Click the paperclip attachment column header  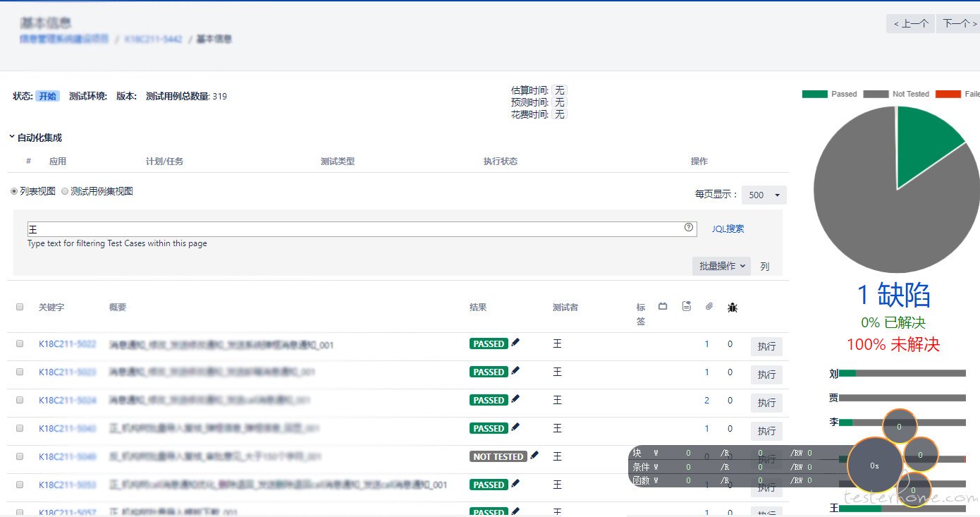point(709,307)
